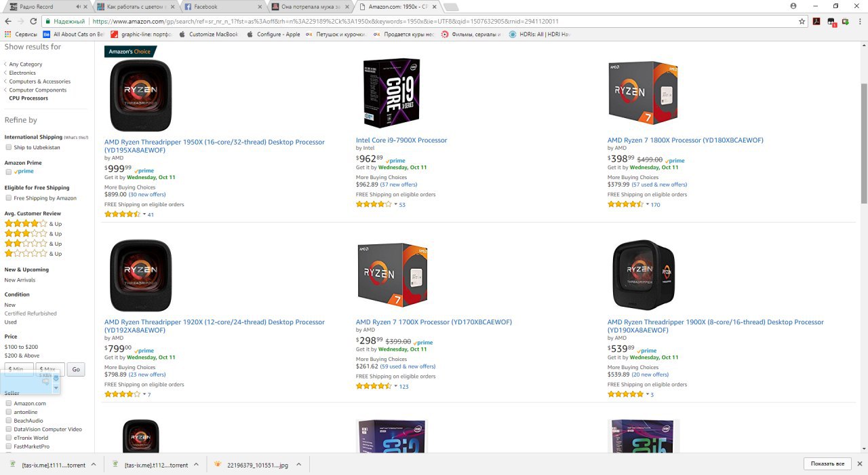
Task: Go back with the browser back arrow
Action: point(8,21)
